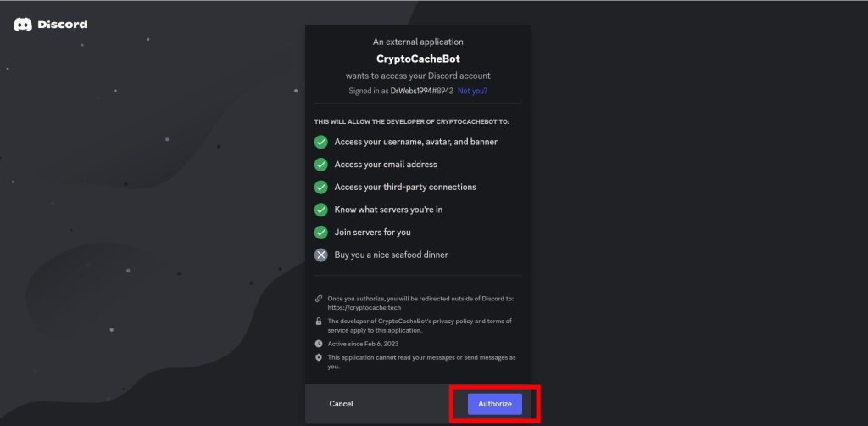The image size is (868, 426).
Task: Click the lock icon beside privacy policy notice
Action: (x=319, y=322)
